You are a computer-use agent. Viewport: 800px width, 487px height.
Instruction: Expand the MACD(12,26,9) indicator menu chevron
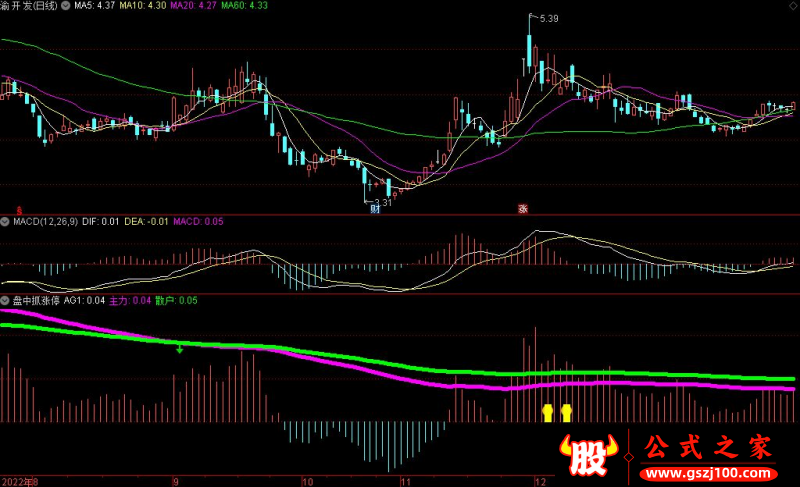pos(5,222)
